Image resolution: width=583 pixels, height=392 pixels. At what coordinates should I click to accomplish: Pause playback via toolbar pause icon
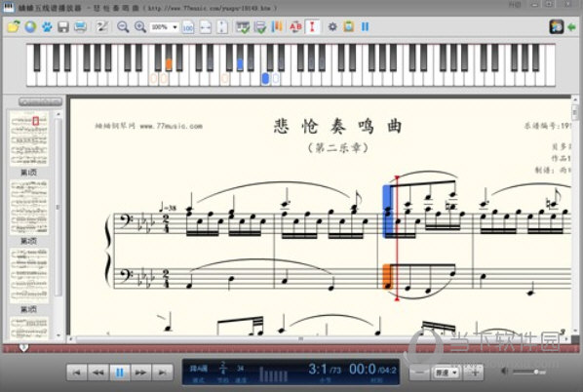pyautogui.click(x=366, y=26)
